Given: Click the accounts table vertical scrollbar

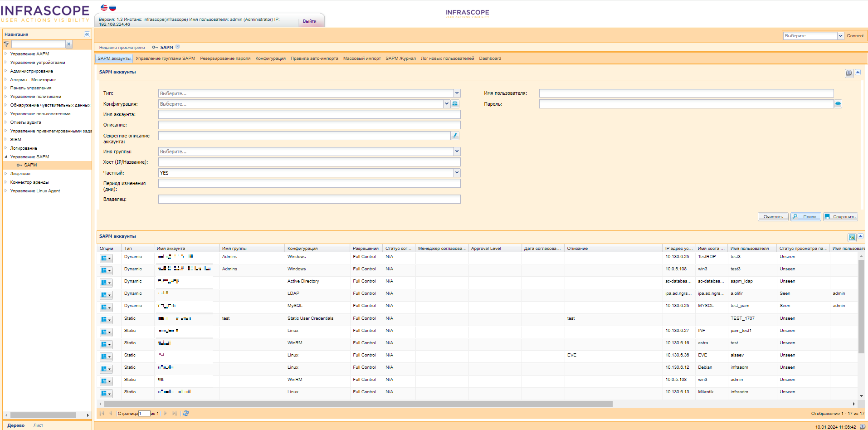Looking at the screenshot, I should [x=861, y=307].
